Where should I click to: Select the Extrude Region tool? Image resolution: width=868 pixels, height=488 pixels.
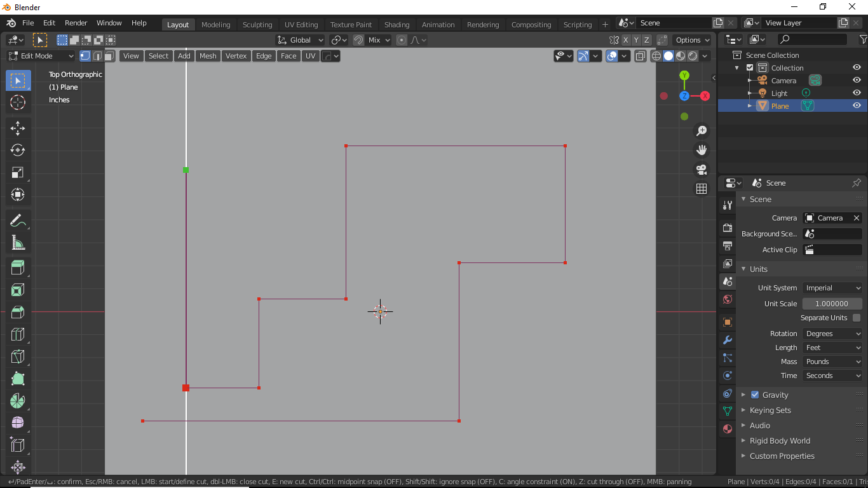pos(18,268)
